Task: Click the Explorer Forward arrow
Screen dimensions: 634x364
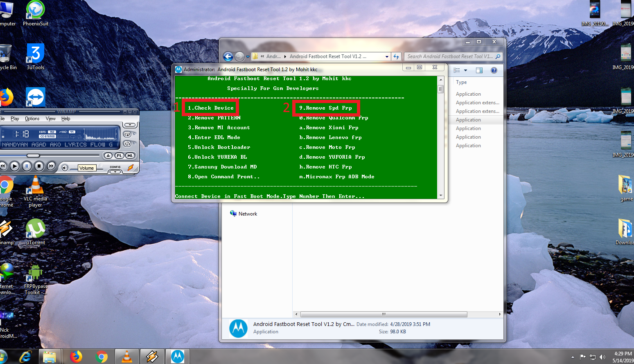Action: pos(239,56)
